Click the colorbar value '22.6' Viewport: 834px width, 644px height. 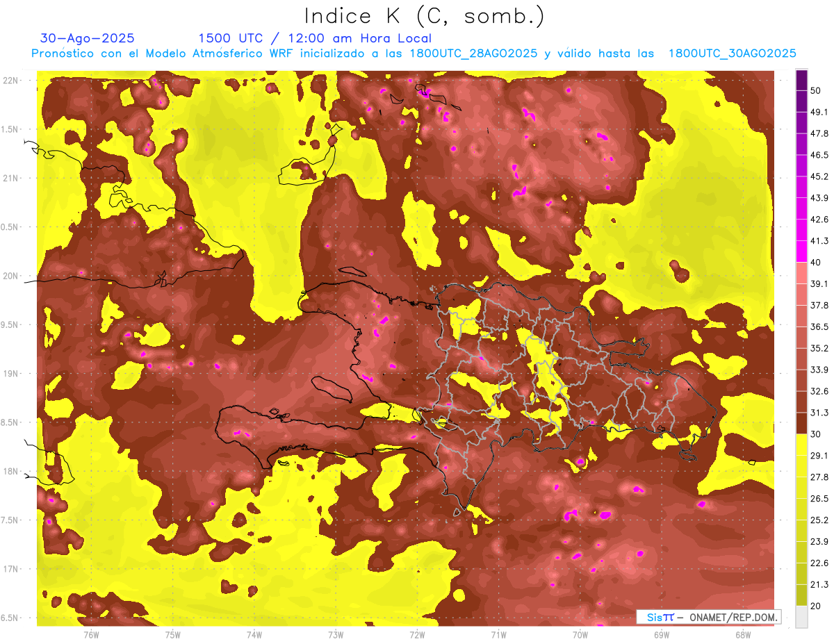tap(819, 563)
